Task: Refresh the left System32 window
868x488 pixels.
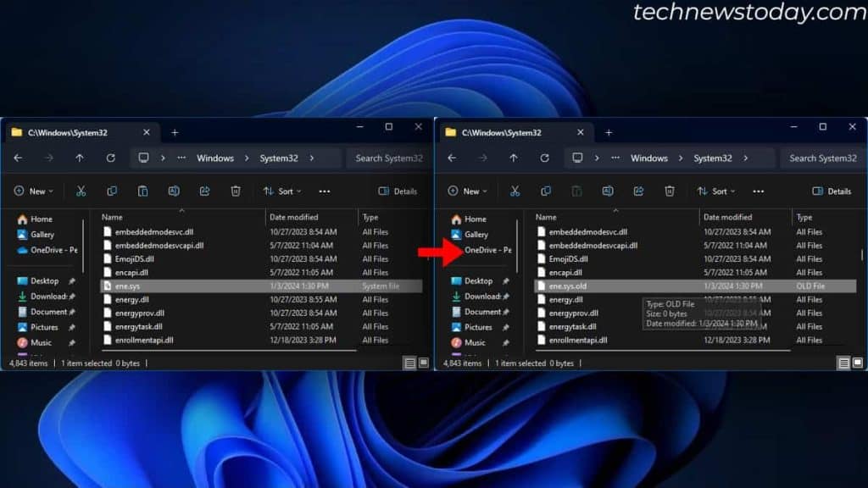Action: point(111,158)
